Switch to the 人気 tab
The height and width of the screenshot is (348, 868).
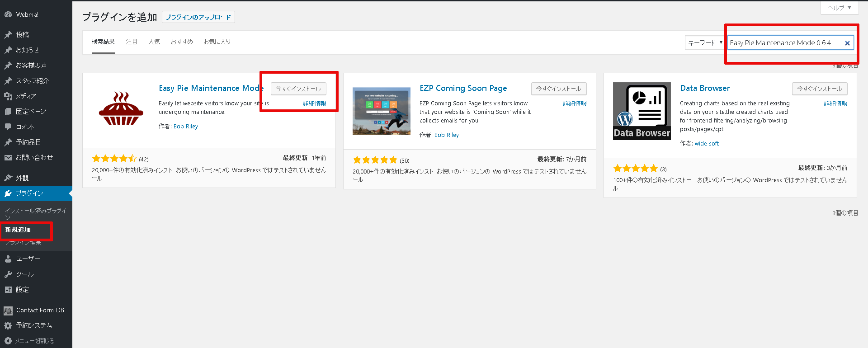[154, 42]
